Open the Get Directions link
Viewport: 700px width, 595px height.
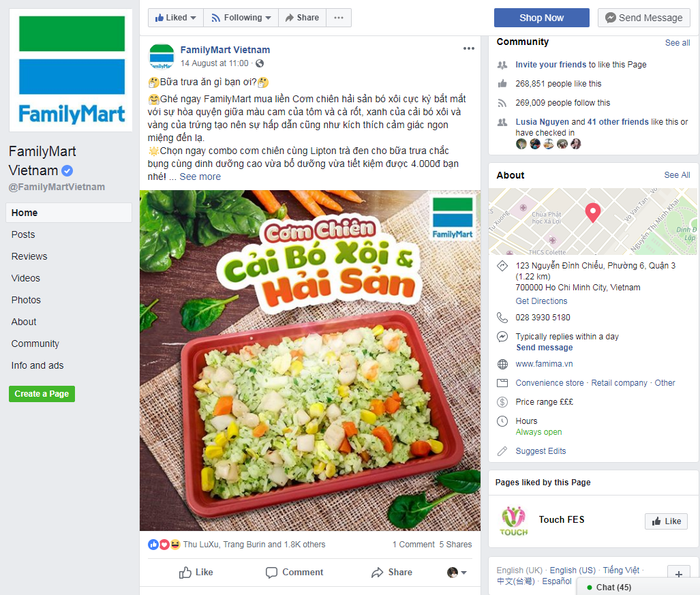coord(541,301)
